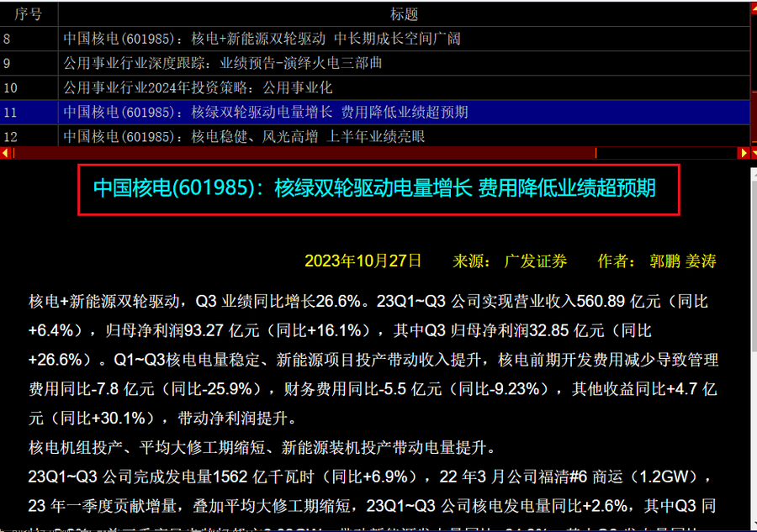Click the source name 广发证券

pyautogui.click(x=536, y=261)
